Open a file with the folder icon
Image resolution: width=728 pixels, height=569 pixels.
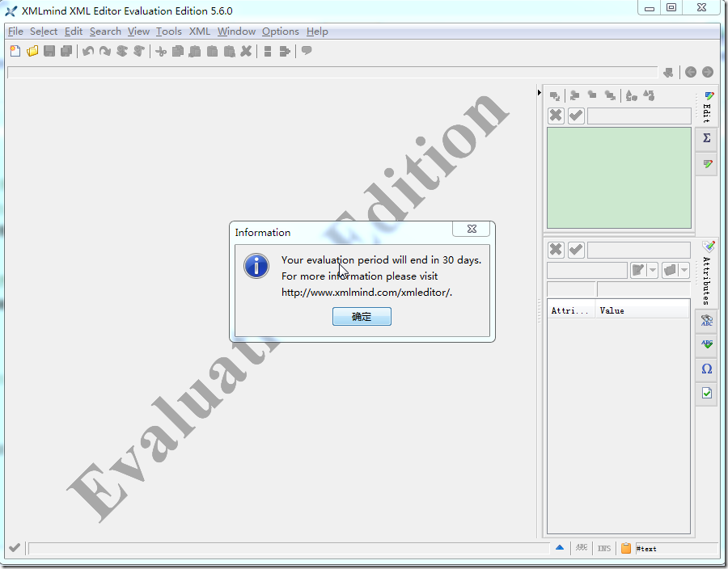pyautogui.click(x=32, y=51)
